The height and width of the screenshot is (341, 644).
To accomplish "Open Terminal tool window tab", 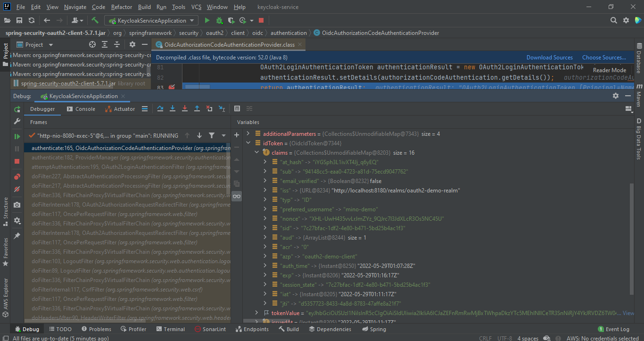I will (x=170, y=329).
